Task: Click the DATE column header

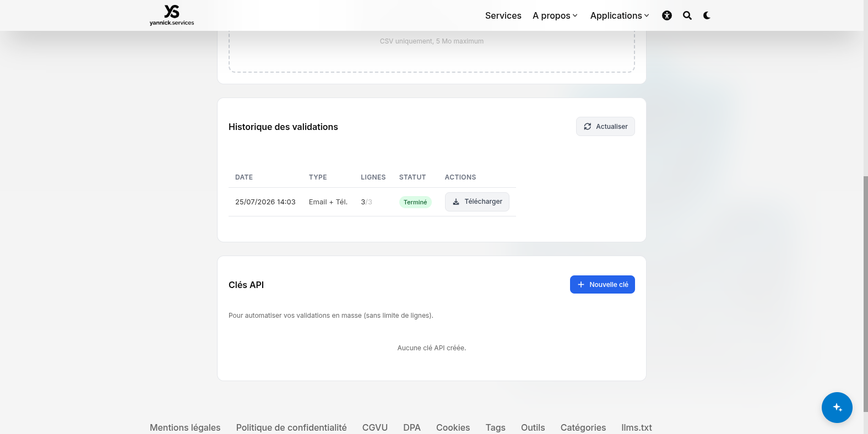Action: click(244, 177)
